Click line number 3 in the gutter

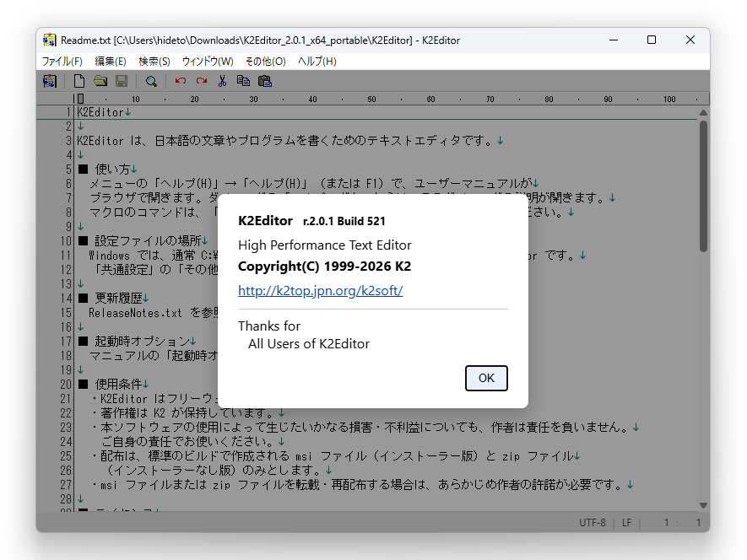coord(68,141)
